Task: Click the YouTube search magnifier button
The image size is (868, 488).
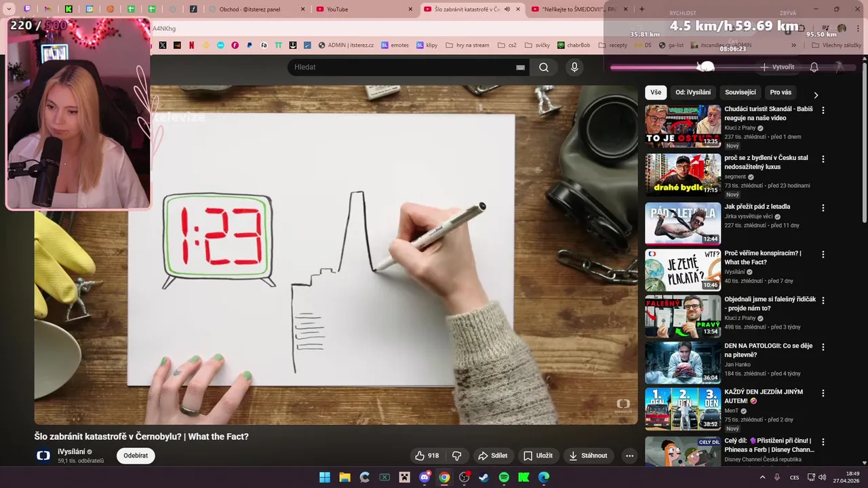Action: 544,67
